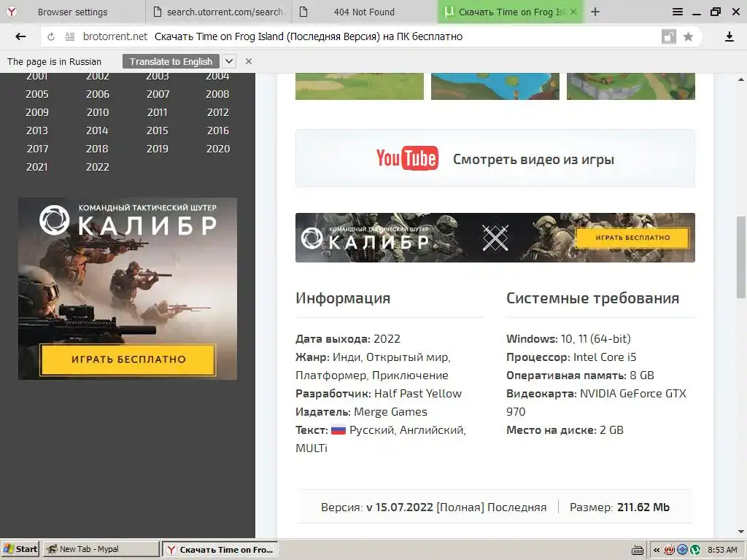Open the first game screenshot thumbnail
Viewport: 747px width, 560px height.
359,86
